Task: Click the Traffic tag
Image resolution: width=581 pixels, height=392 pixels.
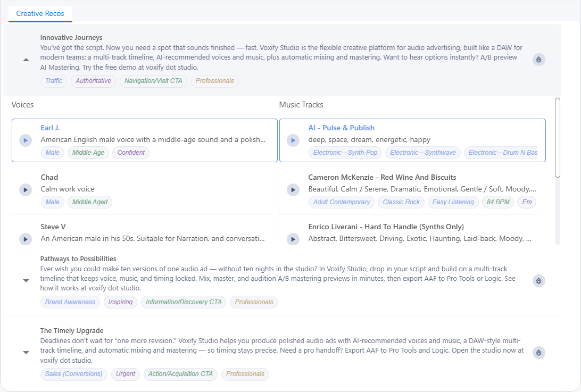Action: [x=54, y=81]
